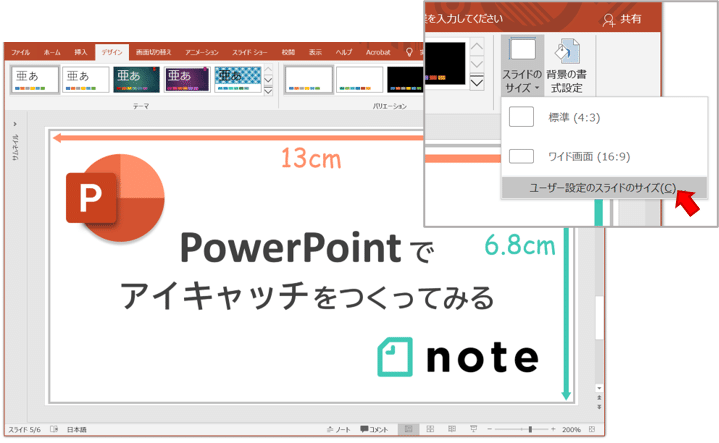Apply the purple theme thumbnail
This screenshot has width=719, height=443.
pyautogui.click(x=187, y=79)
